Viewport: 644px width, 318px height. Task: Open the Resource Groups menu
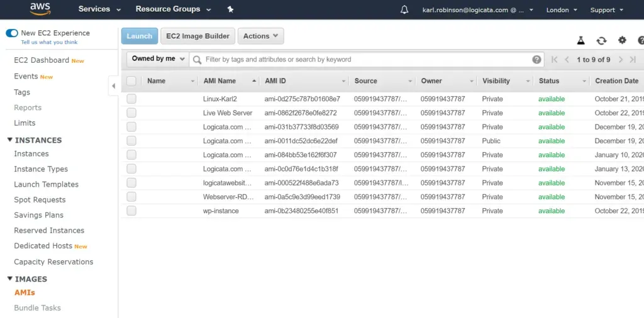(x=173, y=9)
